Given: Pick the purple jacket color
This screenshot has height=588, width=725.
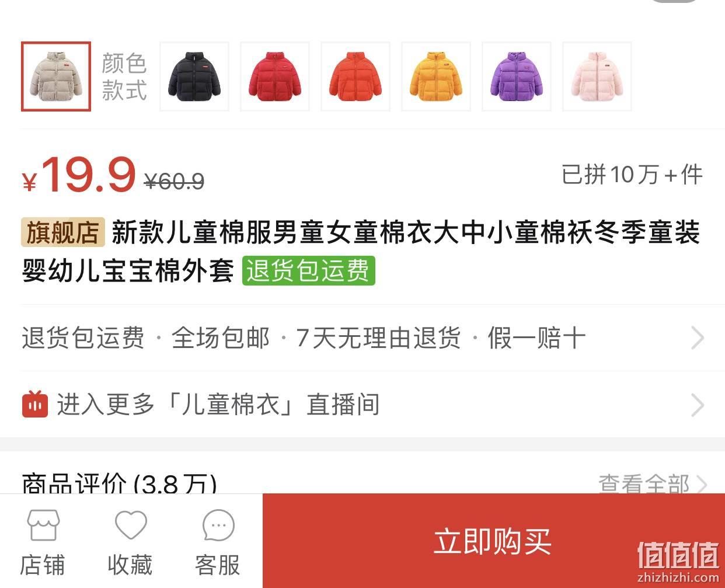Looking at the screenshot, I should [517, 76].
